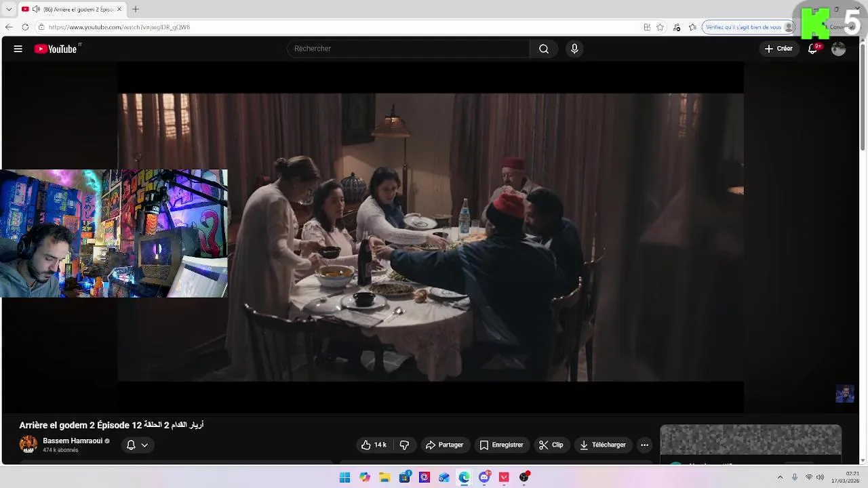
Task: Go back with browser back arrow
Action: [9, 27]
